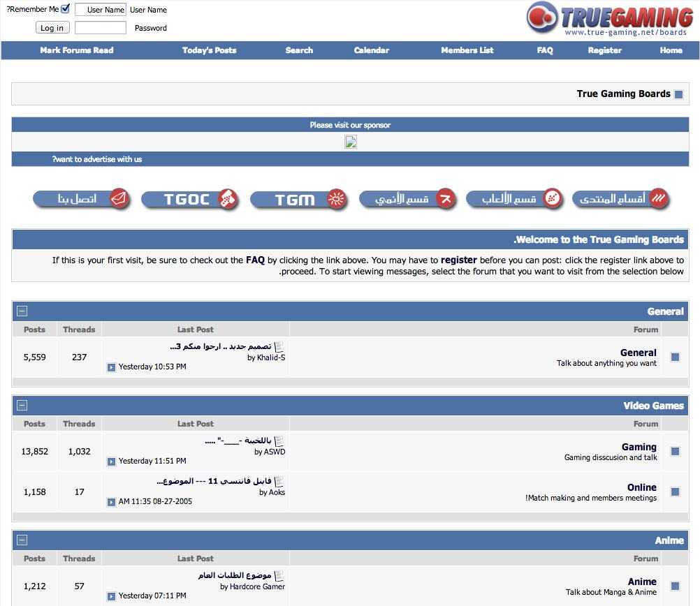Click the 13,852 posts count for Gaming

tap(35, 451)
